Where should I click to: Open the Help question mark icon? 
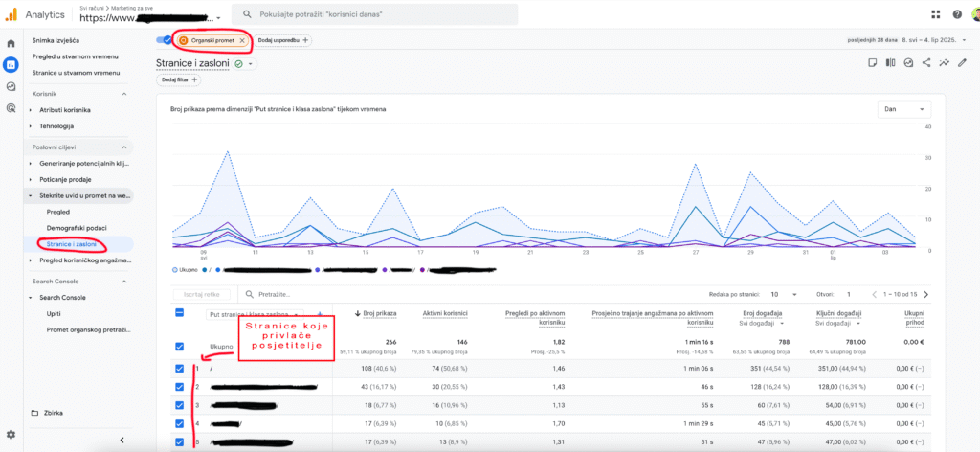point(958,14)
